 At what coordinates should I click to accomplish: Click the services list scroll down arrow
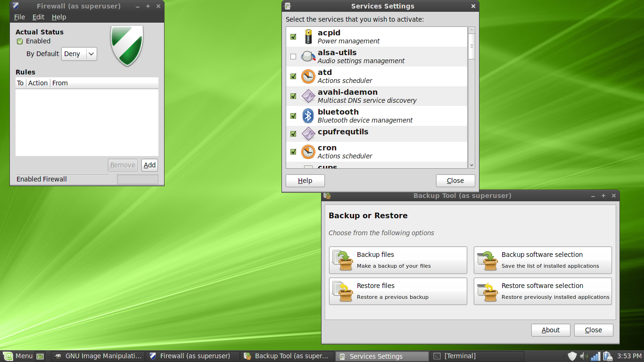[471, 165]
